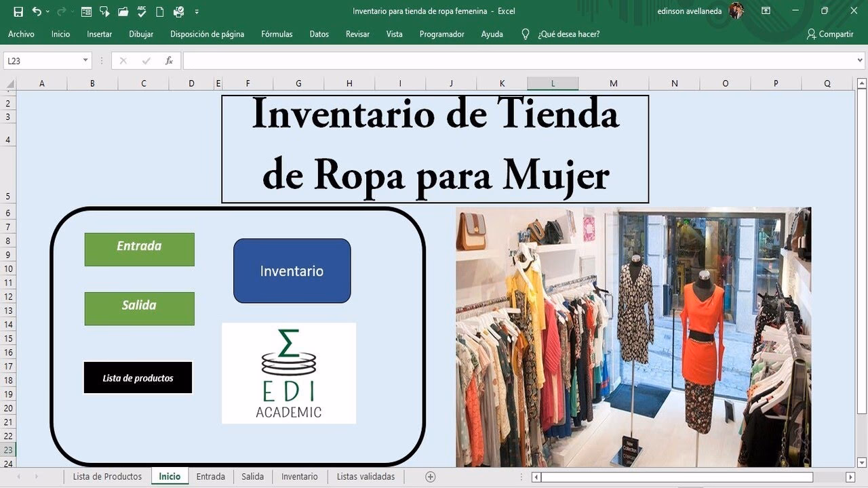868x488 pixels.
Task: Open the Name Box dropdown
Action: pyautogui.click(x=84, y=60)
